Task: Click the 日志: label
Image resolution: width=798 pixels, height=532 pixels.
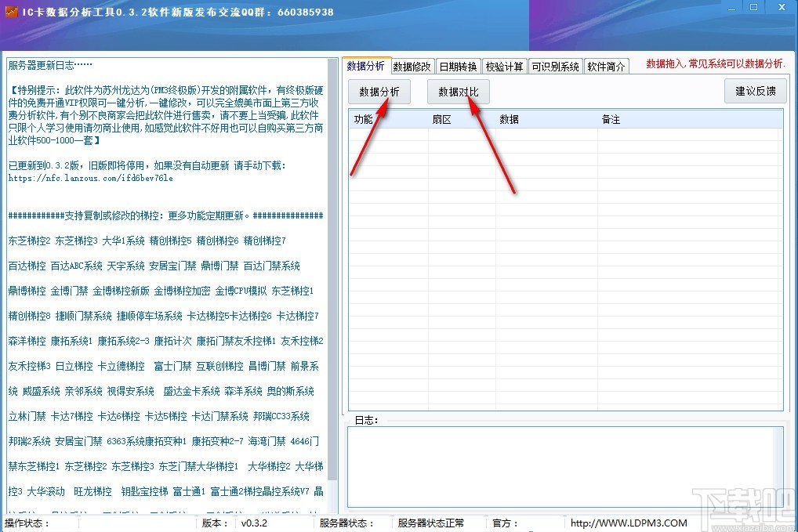Action: 365,420
